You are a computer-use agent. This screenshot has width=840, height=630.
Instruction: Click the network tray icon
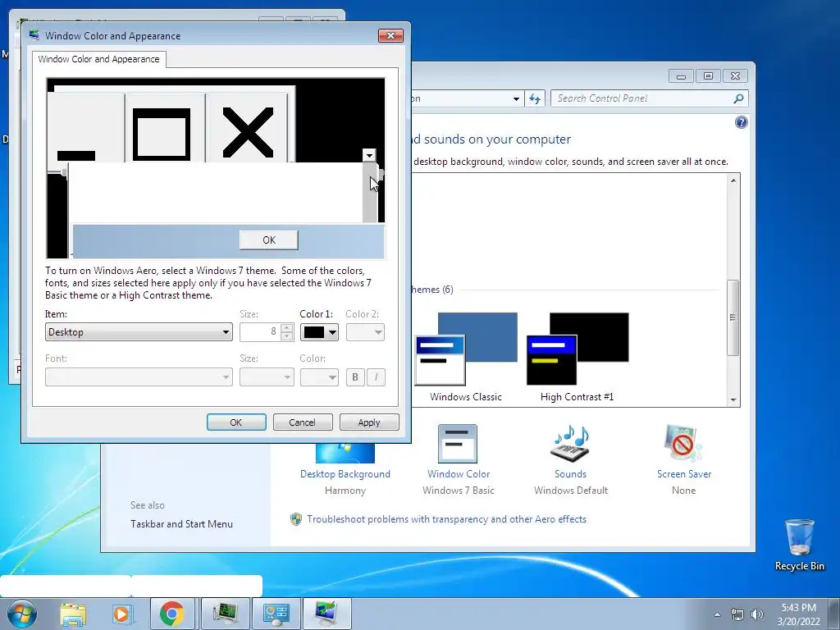click(x=737, y=614)
